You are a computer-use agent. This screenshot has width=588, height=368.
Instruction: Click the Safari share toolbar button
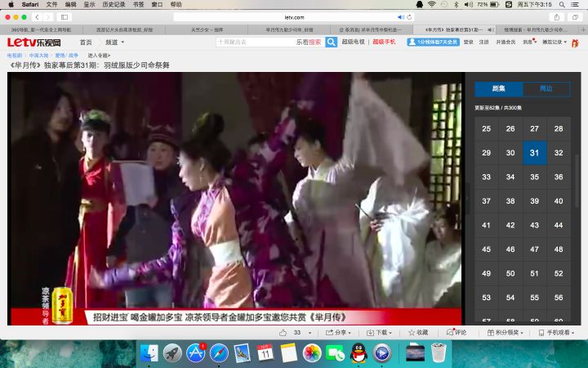point(557,17)
